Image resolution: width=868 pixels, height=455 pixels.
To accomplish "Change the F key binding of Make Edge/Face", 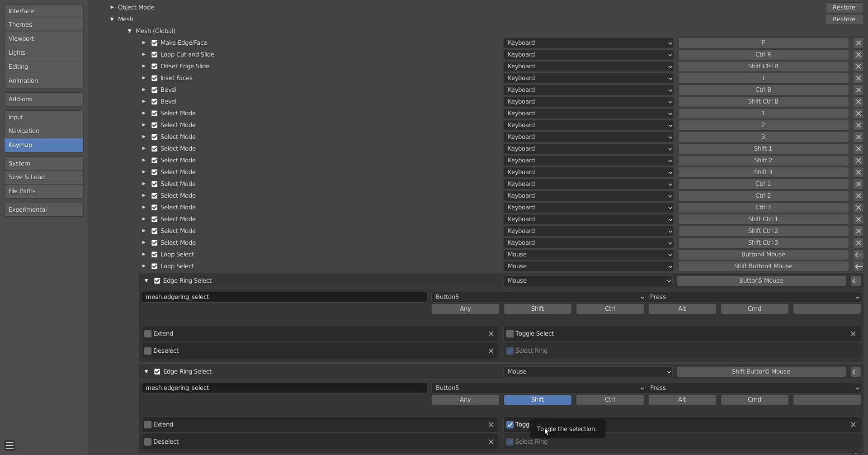I will pyautogui.click(x=763, y=43).
